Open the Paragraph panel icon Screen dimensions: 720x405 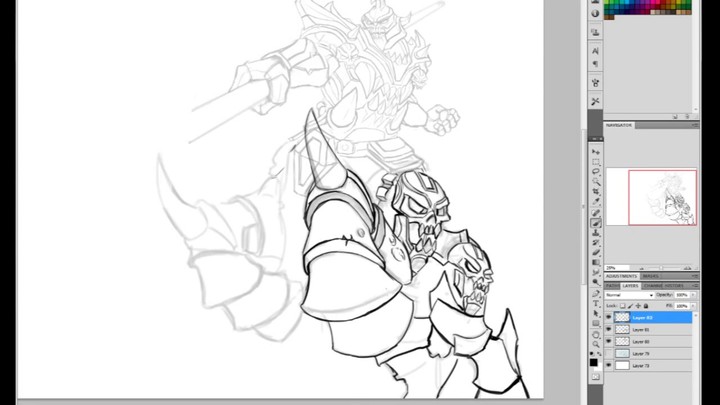(x=596, y=63)
